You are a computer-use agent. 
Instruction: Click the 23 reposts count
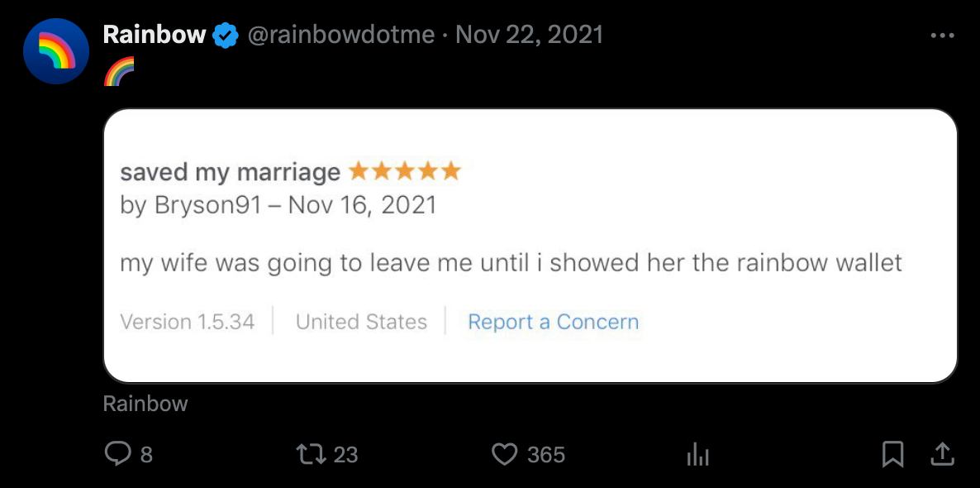tap(346, 454)
